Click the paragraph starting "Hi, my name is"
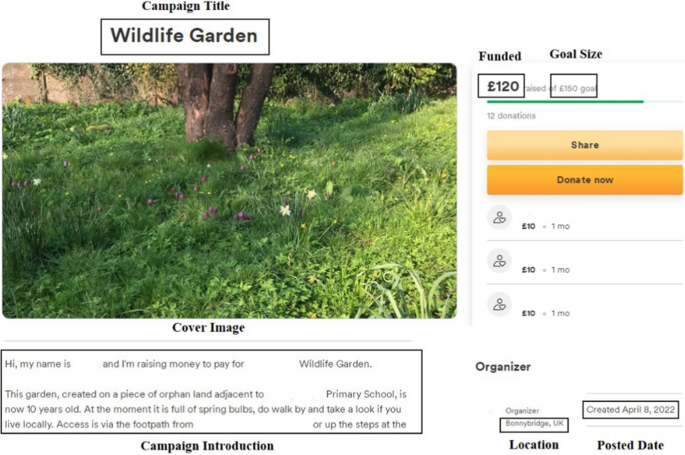Viewport: 685px width, 455px height. click(x=188, y=364)
